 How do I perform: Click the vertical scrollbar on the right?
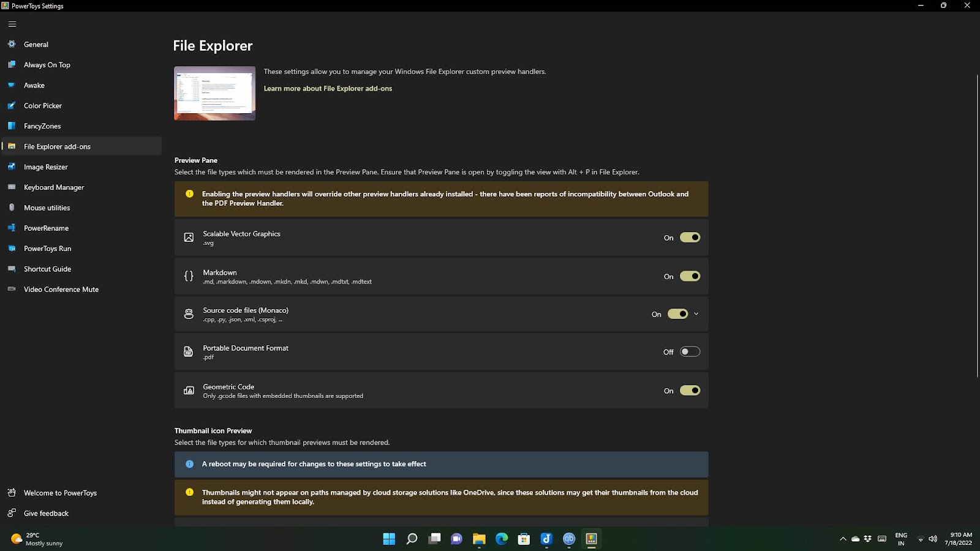[978, 225]
